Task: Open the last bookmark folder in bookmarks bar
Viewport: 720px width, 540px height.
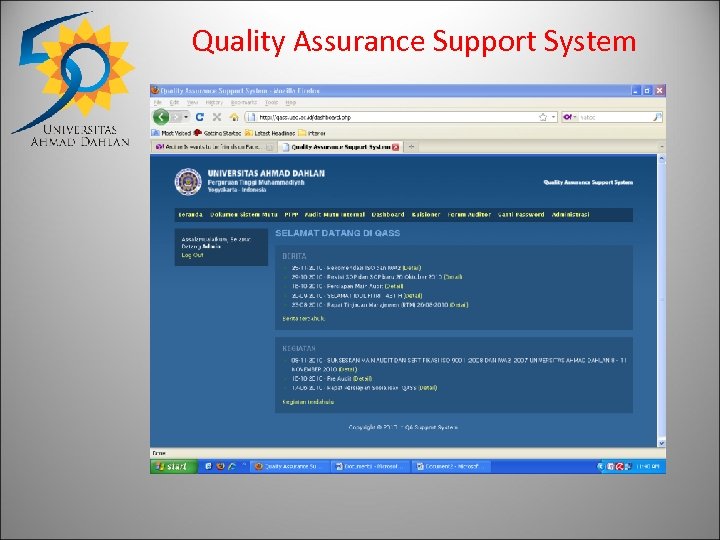Action: (x=312, y=133)
